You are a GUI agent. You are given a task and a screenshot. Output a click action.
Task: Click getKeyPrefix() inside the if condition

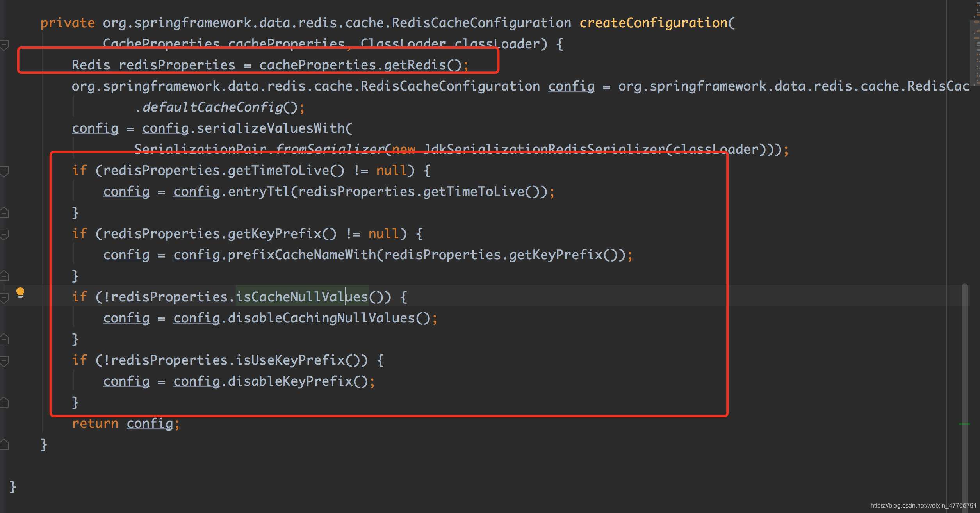click(282, 233)
